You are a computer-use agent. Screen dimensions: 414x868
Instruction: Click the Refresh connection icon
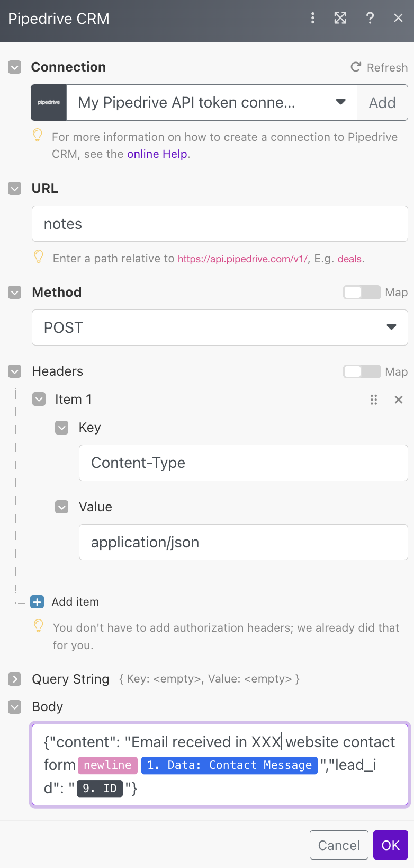pos(356,67)
